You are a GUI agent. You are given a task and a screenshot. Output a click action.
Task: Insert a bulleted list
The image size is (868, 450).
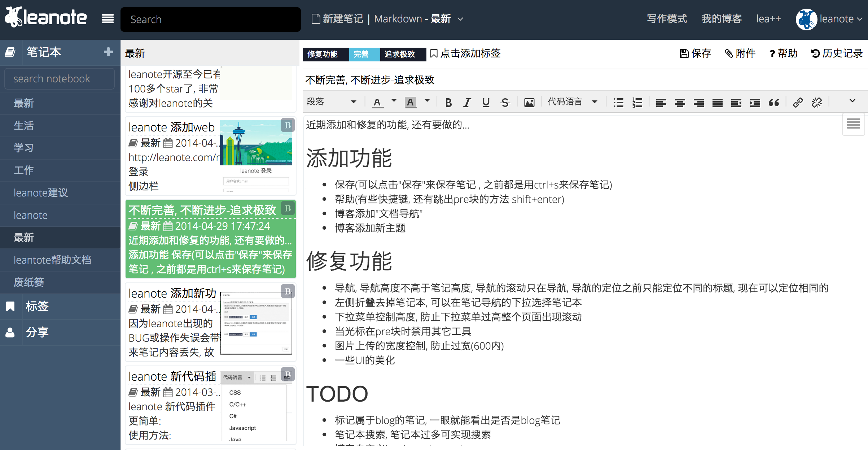click(618, 103)
